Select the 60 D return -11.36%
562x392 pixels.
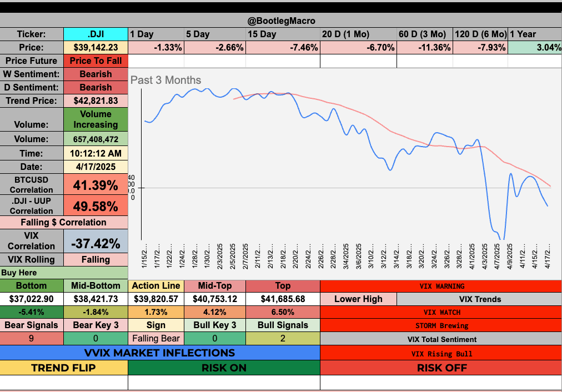[425, 47]
